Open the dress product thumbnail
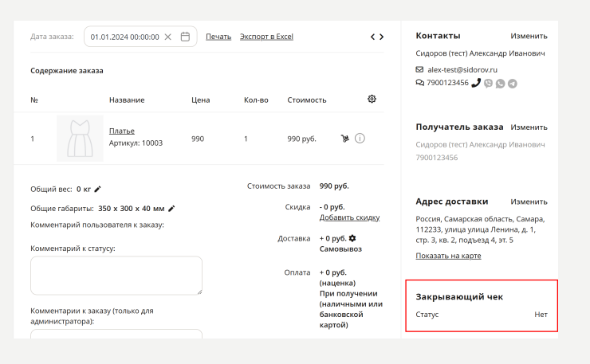 pyautogui.click(x=80, y=139)
